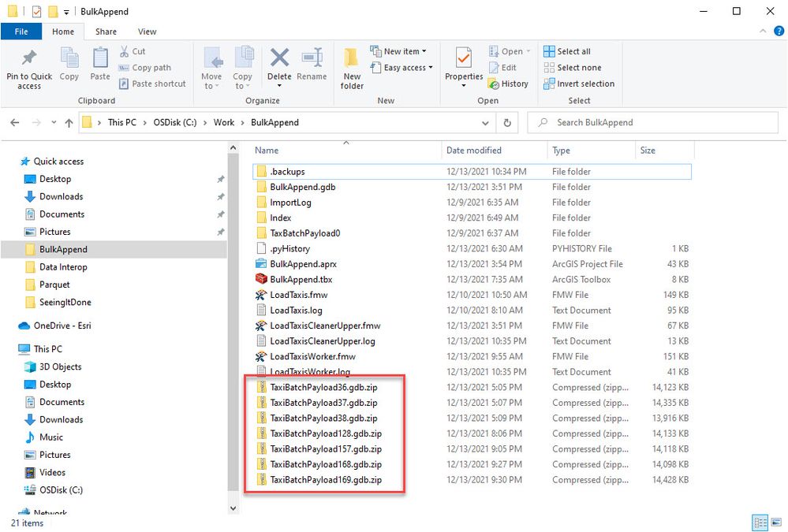The height and width of the screenshot is (532, 788).
Task: Create a new folder
Action: coord(351,69)
